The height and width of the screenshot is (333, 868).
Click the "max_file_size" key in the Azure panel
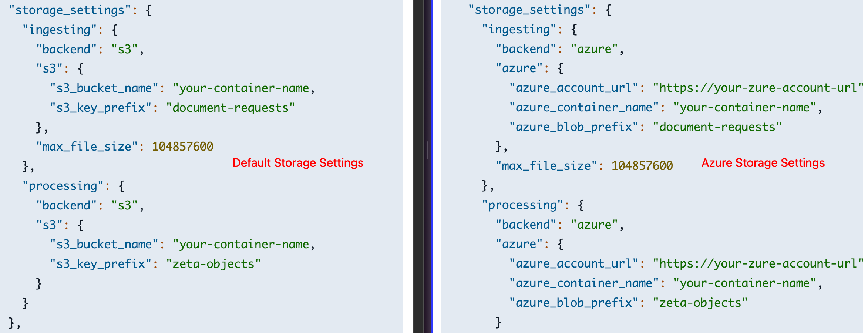[x=546, y=166]
